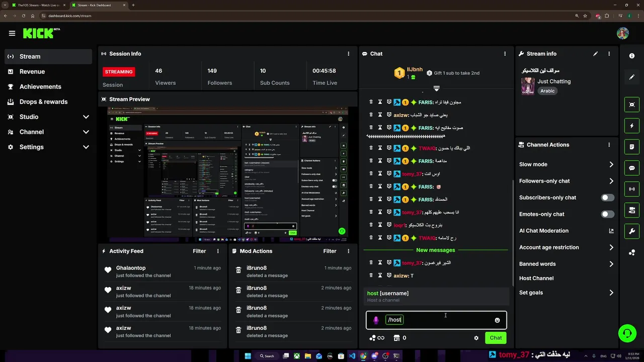The width and height of the screenshot is (644, 362).
Task: Open the profile avatar in header
Action: [623, 33]
